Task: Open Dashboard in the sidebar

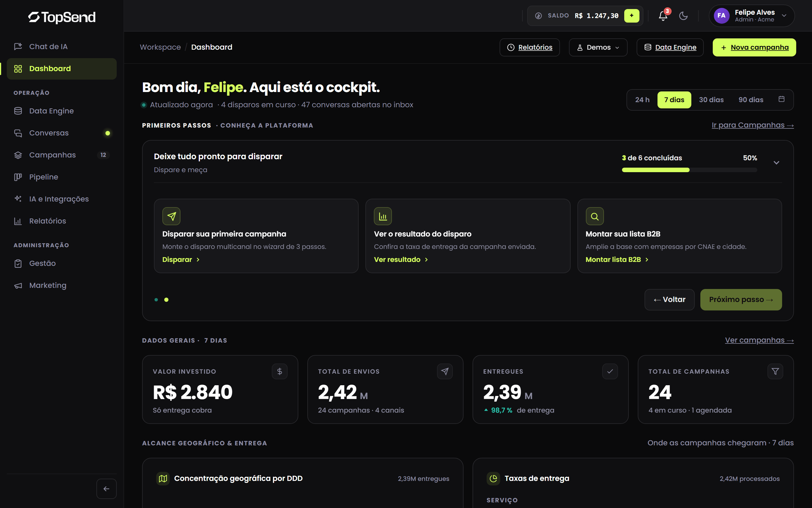Action: point(62,69)
